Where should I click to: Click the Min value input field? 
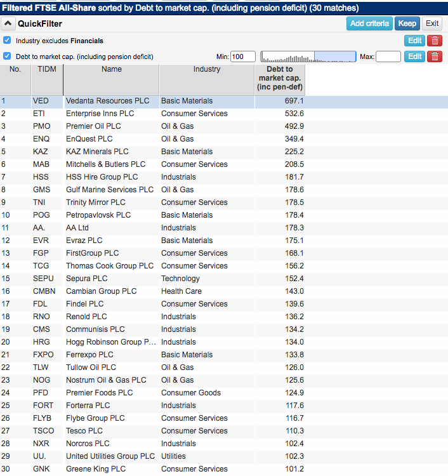[243, 56]
